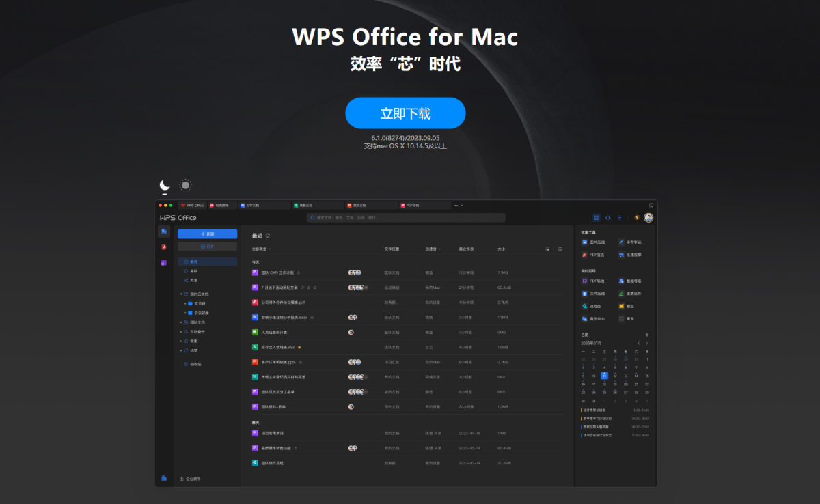Switch theme using the moon toggle
The width and height of the screenshot is (820, 504).
coord(165,184)
